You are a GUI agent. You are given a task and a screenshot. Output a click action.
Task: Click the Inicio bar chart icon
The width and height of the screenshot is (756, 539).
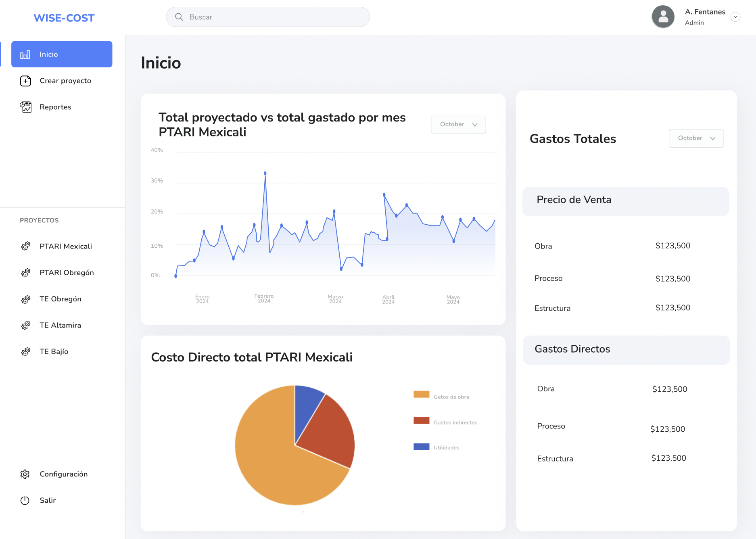pyautogui.click(x=25, y=54)
